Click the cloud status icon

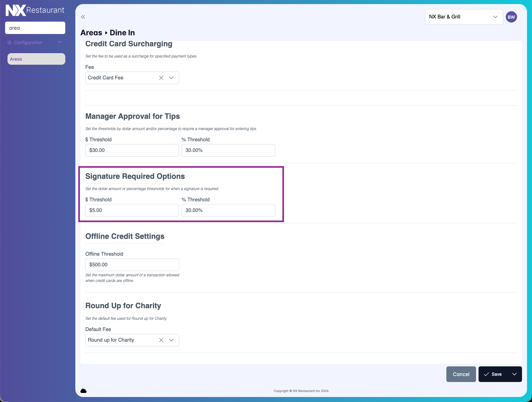(x=83, y=391)
